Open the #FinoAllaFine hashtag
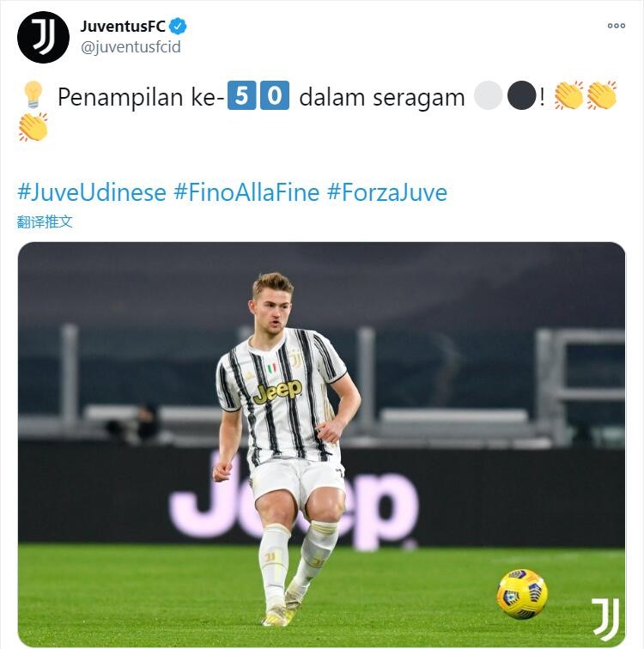 point(246,192)
